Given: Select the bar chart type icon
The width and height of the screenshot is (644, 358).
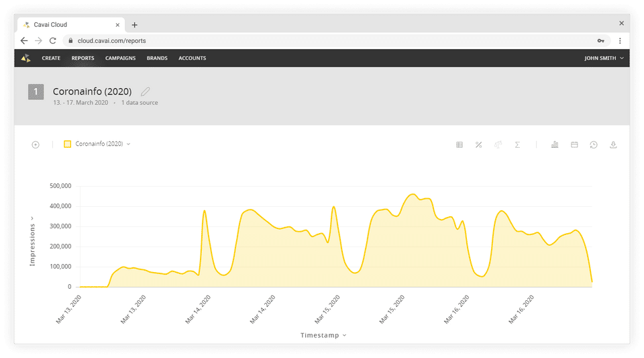Looking at the screenshot, I should [x=555, y=144].
